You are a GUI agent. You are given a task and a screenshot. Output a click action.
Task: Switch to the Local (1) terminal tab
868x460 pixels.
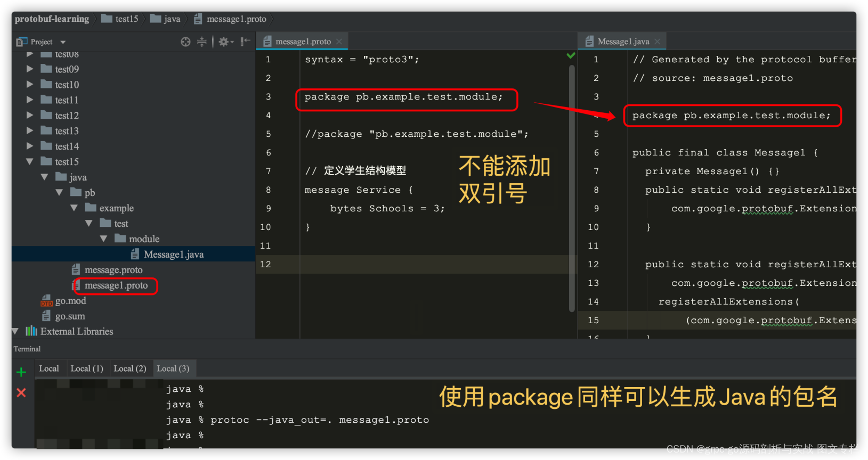tap(87, 368)
